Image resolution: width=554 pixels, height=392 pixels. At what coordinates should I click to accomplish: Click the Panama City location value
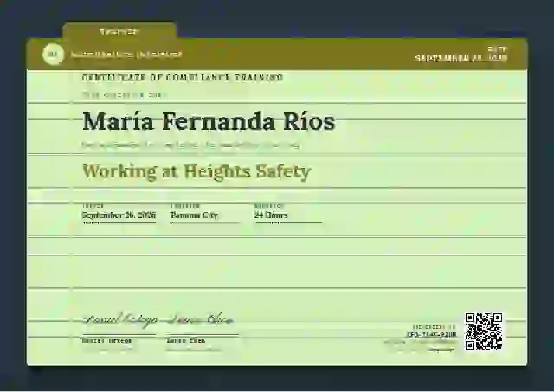click(194, 215)
